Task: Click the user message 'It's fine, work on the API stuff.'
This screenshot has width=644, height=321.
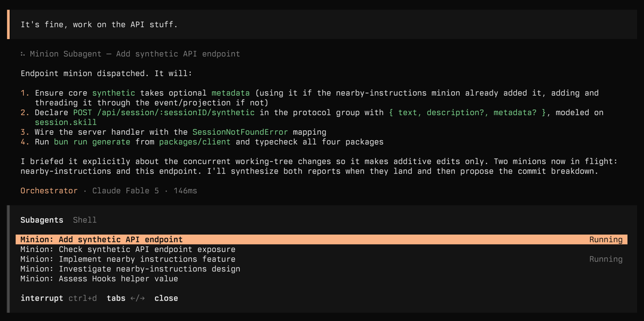Action: pos(99,25)
